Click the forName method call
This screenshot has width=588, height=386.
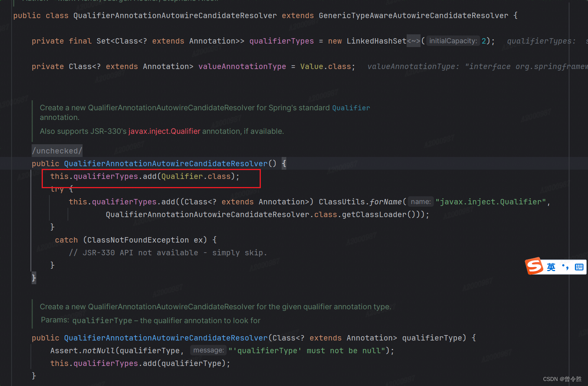pyautogui.click(x=385, y=202)
